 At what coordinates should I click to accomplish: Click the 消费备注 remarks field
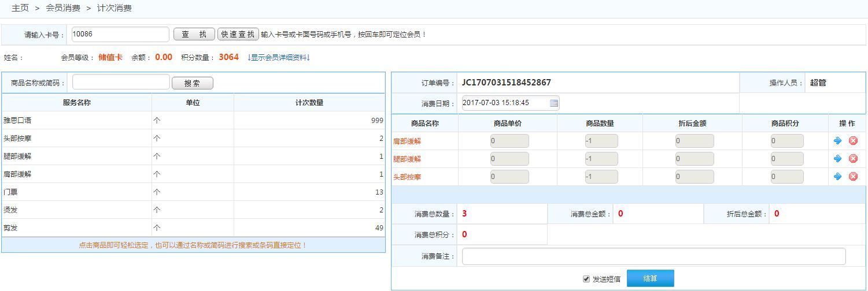[653, 256]
